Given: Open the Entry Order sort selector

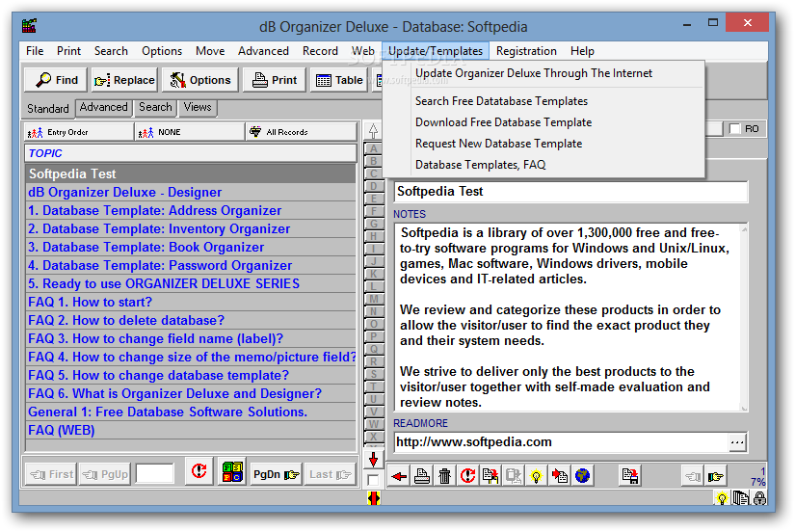Looking at the screenshot, I should coord(79,132).
